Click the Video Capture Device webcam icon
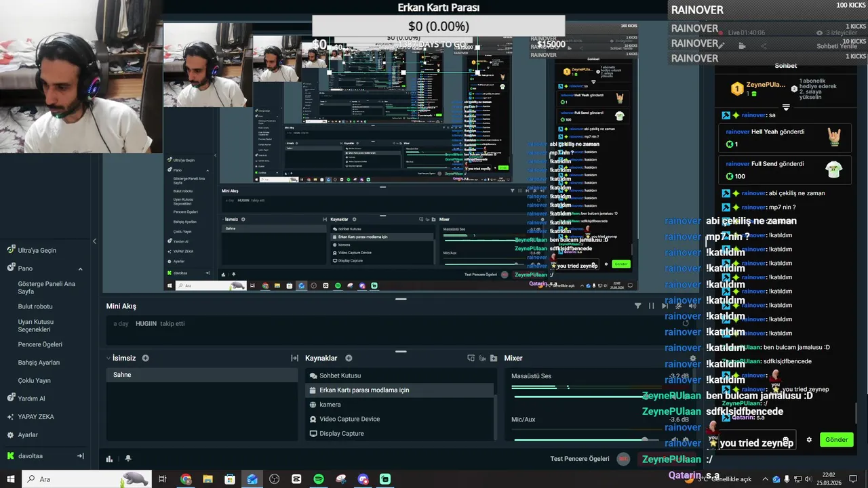The height and width of the screenshot is (488, 868). pyautogui.click(x=313, y=419)
